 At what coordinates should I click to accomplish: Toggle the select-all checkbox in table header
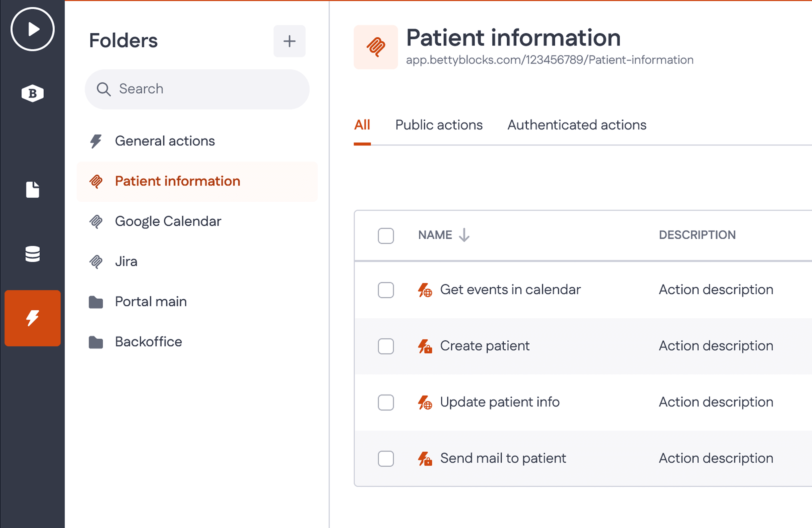385,235
